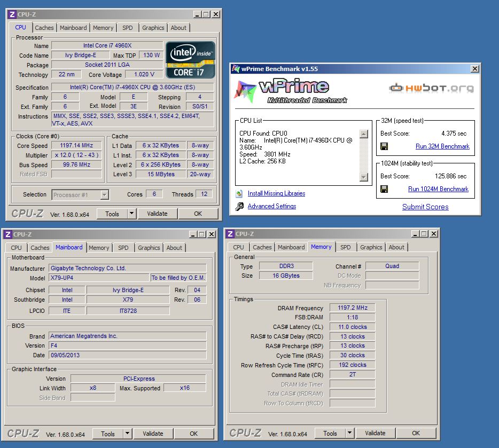Open Advanced Settings link in wPrime

[272, 206]
